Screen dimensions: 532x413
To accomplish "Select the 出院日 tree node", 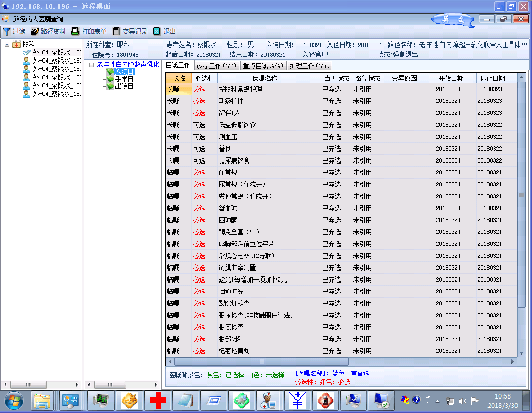I will (124, 86).
